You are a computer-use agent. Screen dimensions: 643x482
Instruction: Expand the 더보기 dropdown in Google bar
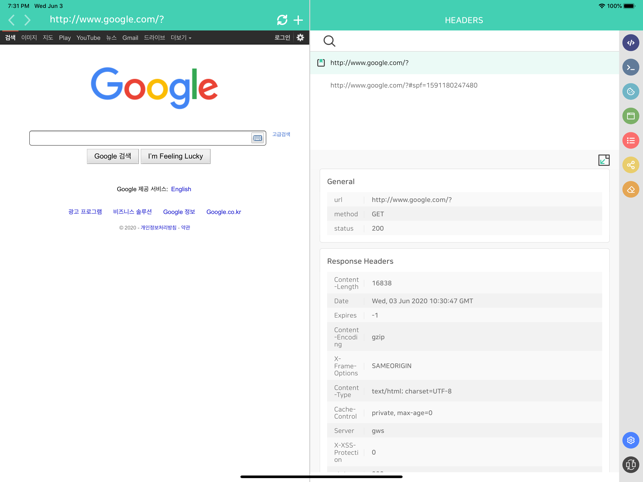[180, 38]
